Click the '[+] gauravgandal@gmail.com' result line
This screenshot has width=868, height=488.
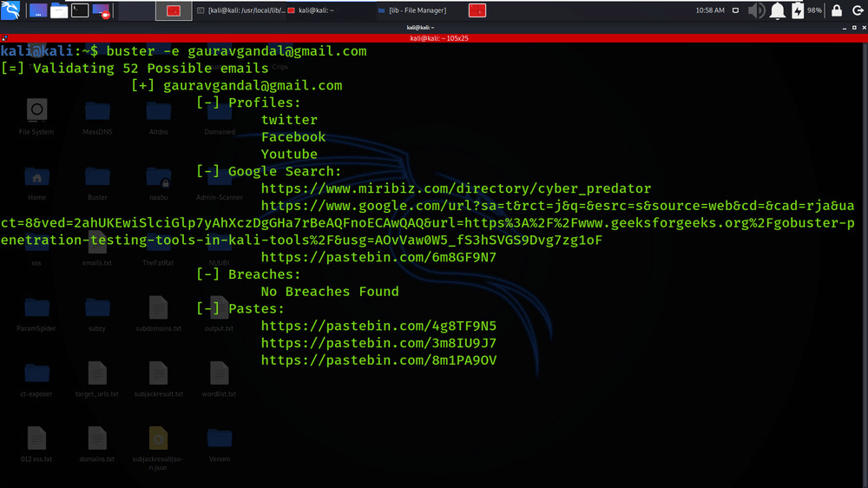[236, 85]
